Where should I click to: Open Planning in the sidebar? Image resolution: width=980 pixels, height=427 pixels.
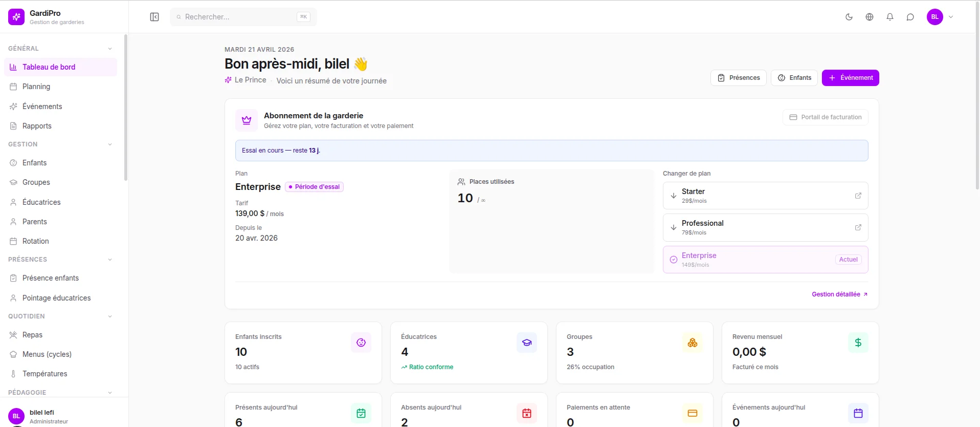[36, 87]
